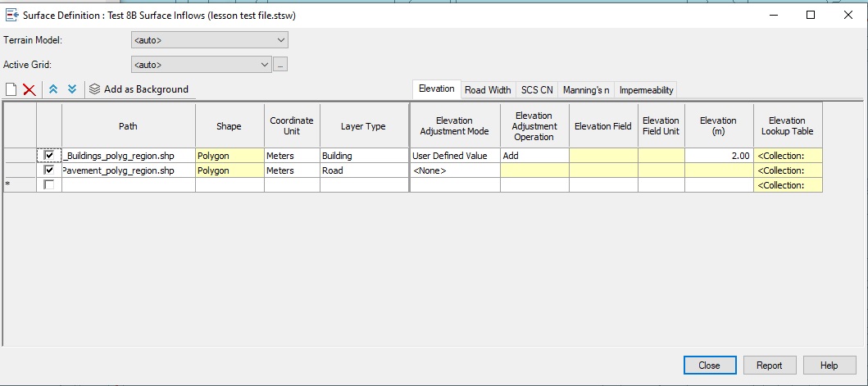The width and height of the screenshot is (868, 386).
Task: Move layer down with double down arrows
Action: [72, 89]
